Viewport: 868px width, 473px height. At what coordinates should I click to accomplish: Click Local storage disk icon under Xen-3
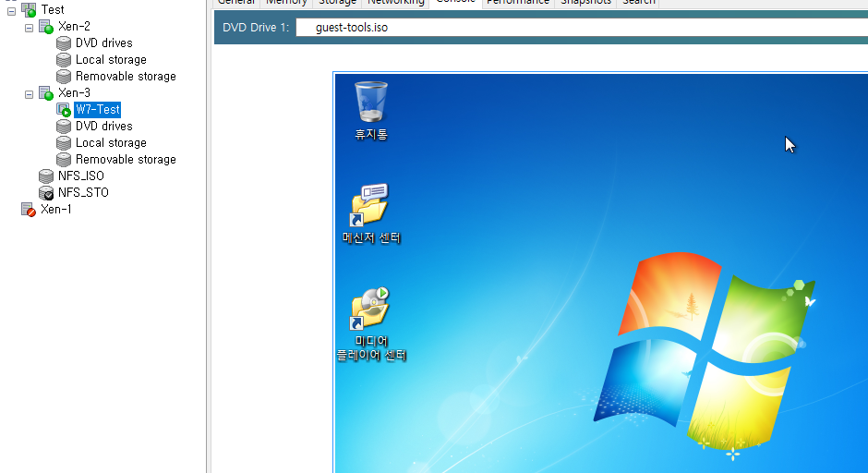click(64, 143)
